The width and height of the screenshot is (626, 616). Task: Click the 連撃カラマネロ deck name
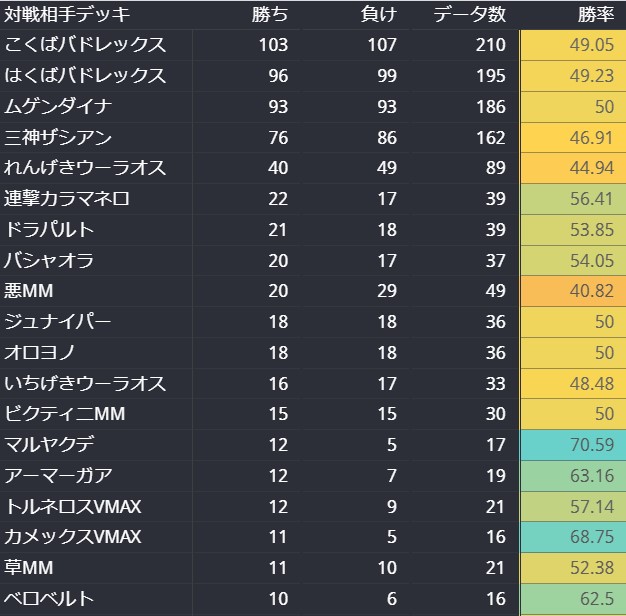[x=68, y=199]
